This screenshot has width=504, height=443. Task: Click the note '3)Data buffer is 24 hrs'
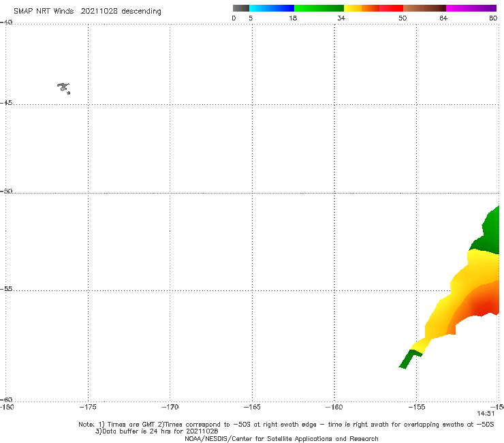click(157, 431)
